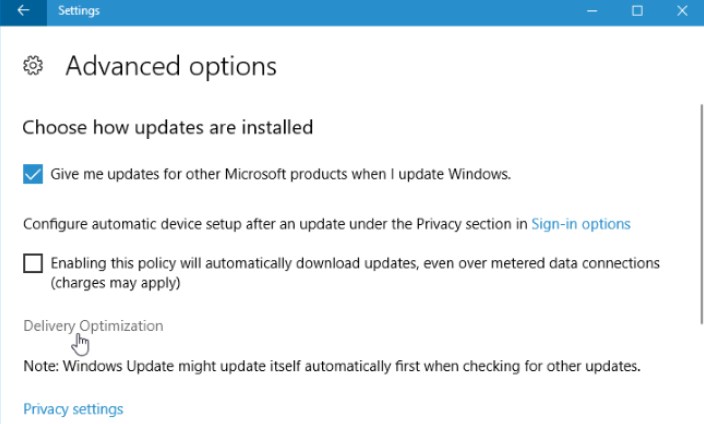Open the Sign-in options link
Viewport: 704px width, 424px height.
pos(581,224)
